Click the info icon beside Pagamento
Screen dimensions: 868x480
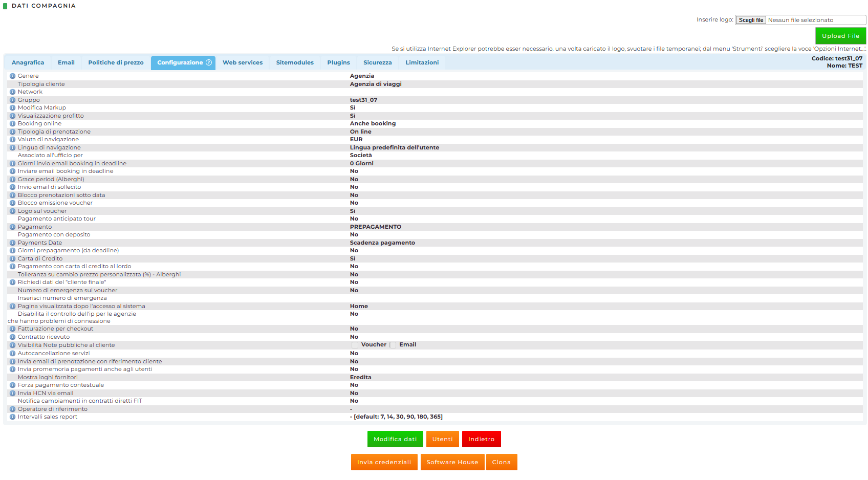(x=12, y=227)
